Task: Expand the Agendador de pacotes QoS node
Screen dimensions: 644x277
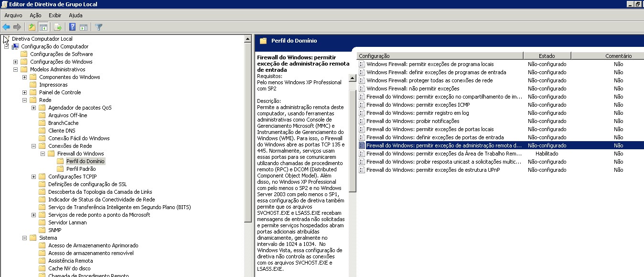Action: coord(34,108)
